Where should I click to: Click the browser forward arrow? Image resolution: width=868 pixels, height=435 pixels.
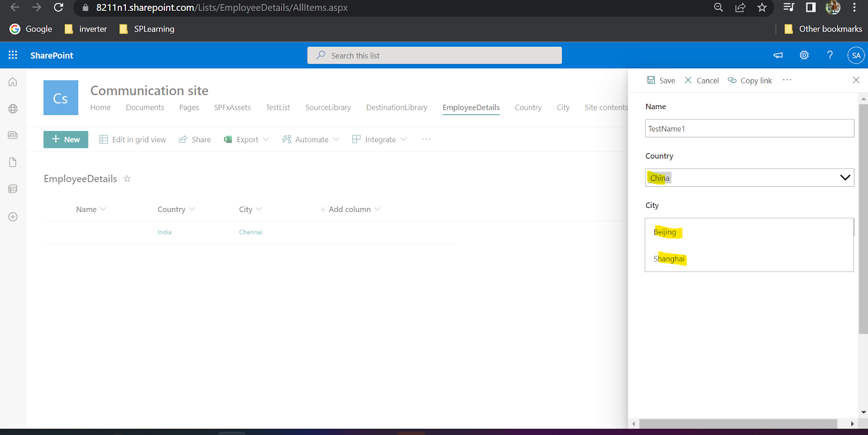(x=36, y=8)
